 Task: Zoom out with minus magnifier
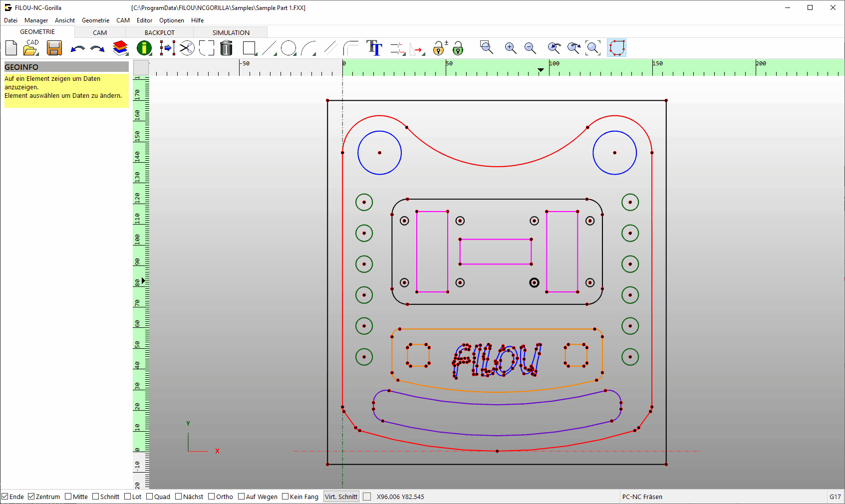pyautogui.click(x=530, y=48)
